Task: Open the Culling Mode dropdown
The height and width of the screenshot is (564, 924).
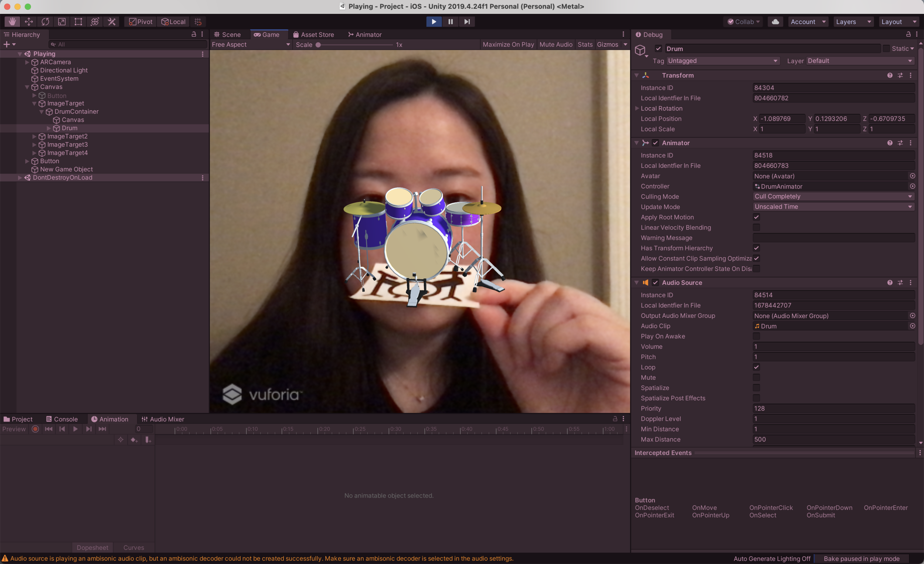Action: pos(833,197)
